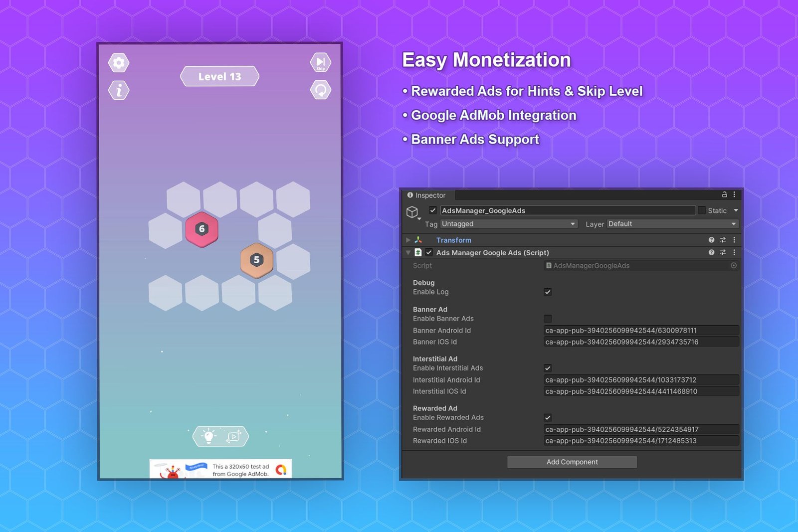Disable the Enable Rewarded Ads checkbox
798x532 pixels.
pos(548,418)
